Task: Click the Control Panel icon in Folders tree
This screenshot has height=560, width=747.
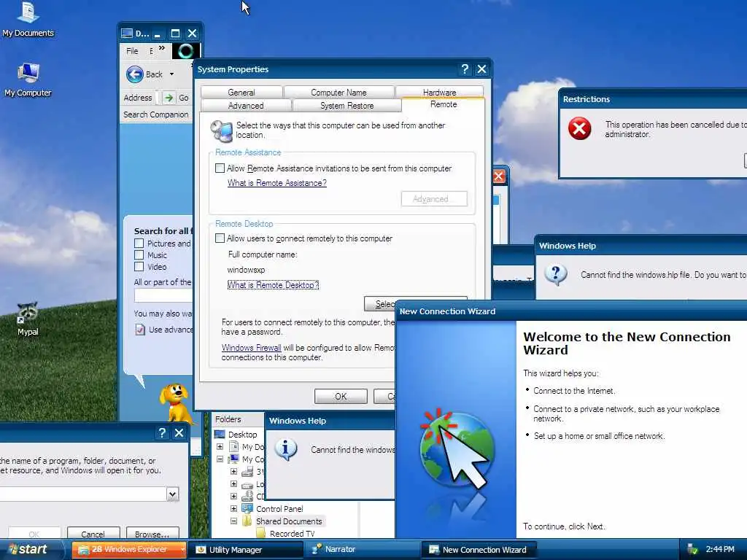Action: click(x=247, y=508)
